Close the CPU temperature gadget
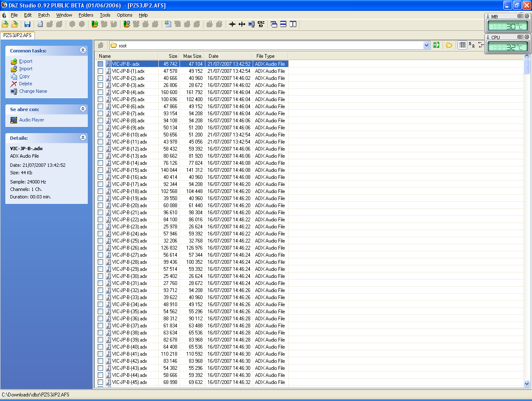 (527, 37)
